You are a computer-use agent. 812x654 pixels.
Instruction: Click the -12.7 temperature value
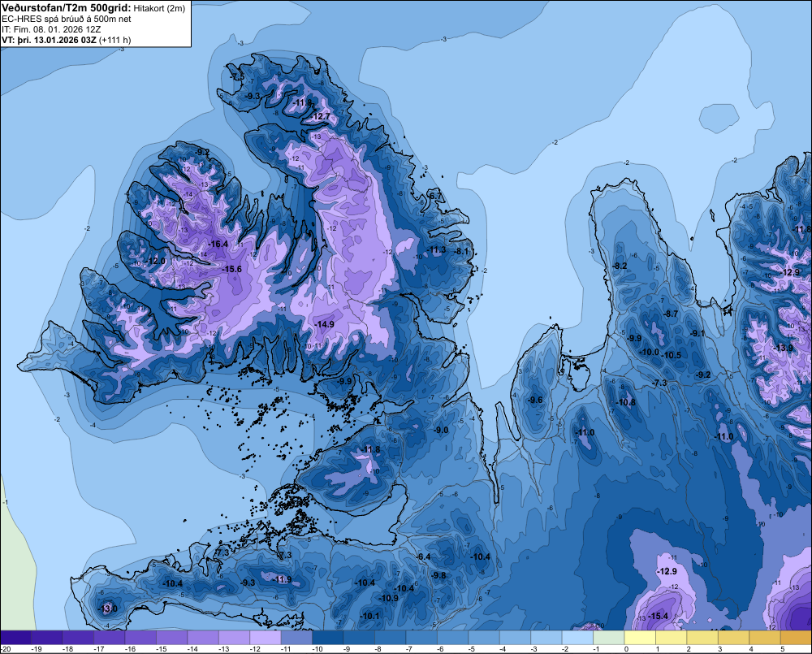point(321,117)
